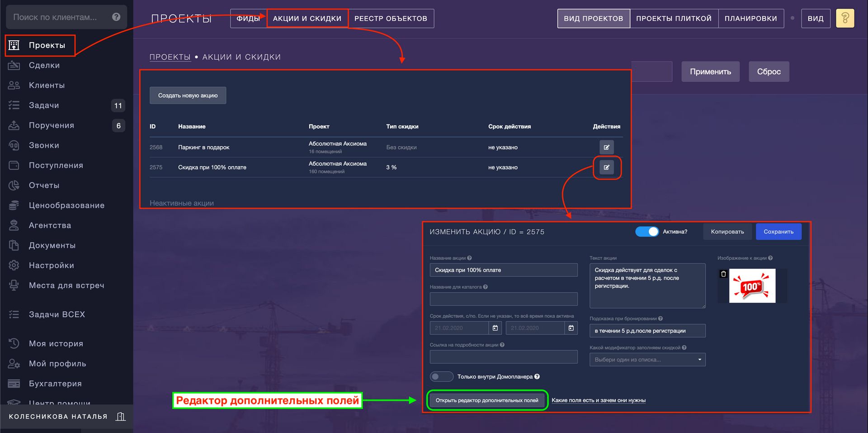
Task: Click Создать новую акцию button
Action: point(188,95)
